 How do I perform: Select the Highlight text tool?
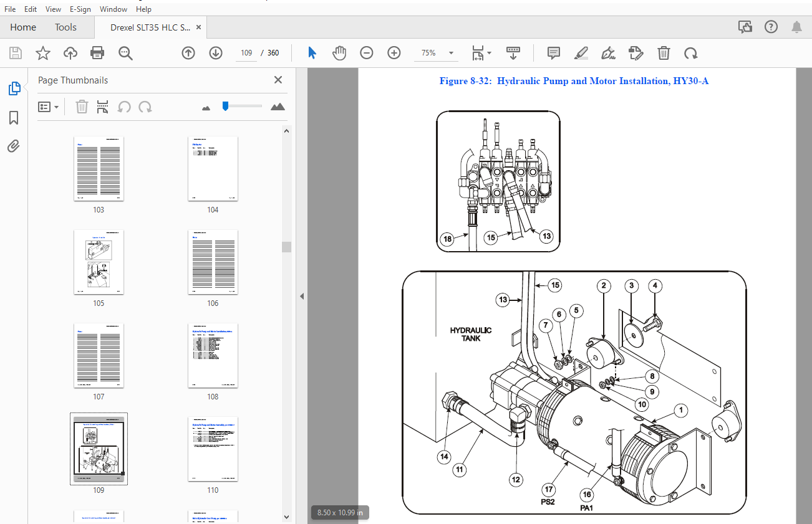[x=581, y=53]
